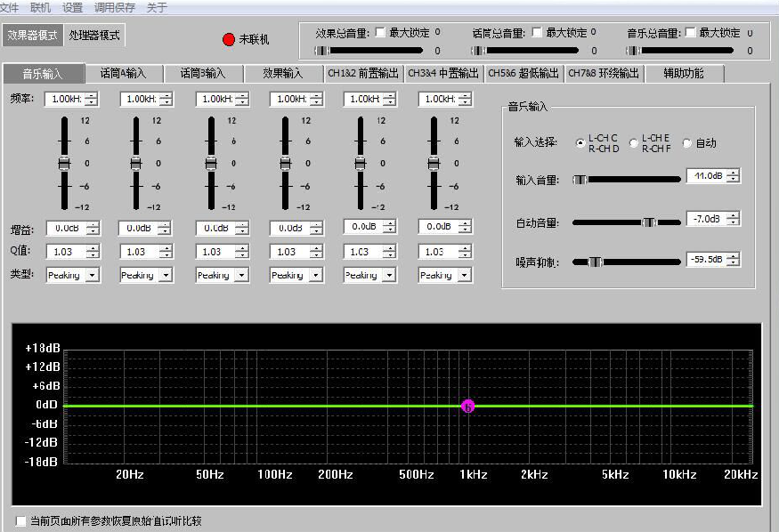This screenshot has width=779, height=532.
Task: Switch to the 辅助功能 tab
Action: tap(683, 73)
